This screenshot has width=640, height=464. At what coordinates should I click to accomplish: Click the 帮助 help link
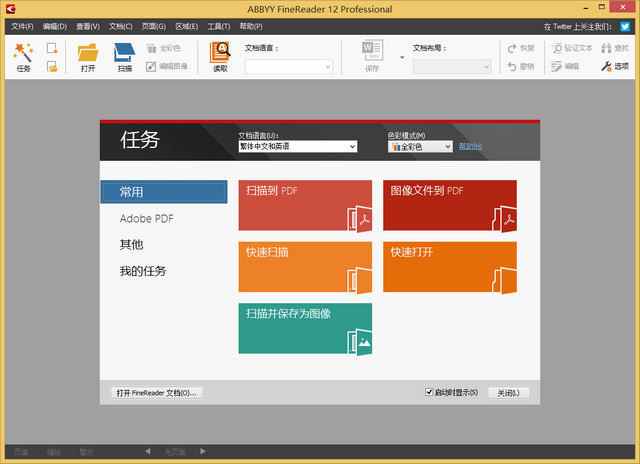click(x=470, y=147)
